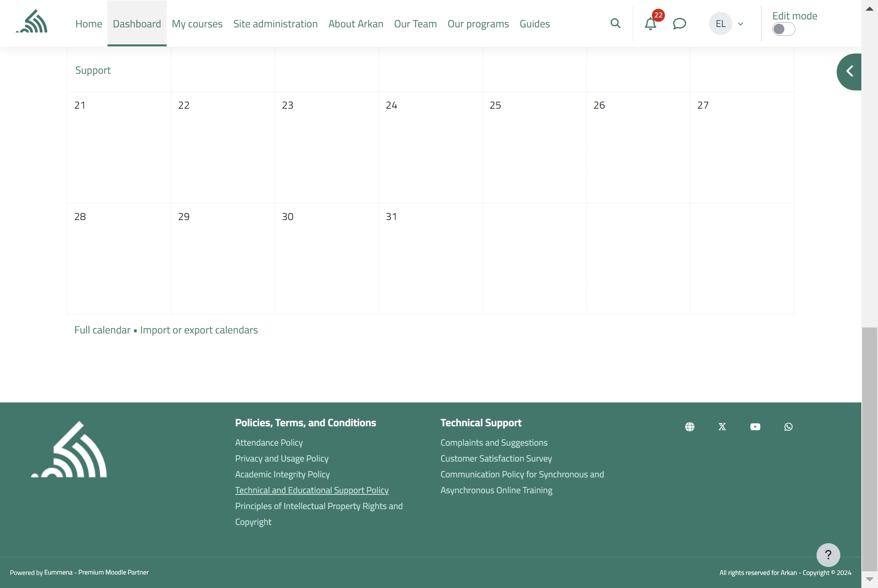Open About Arkan page

point(356,24)
